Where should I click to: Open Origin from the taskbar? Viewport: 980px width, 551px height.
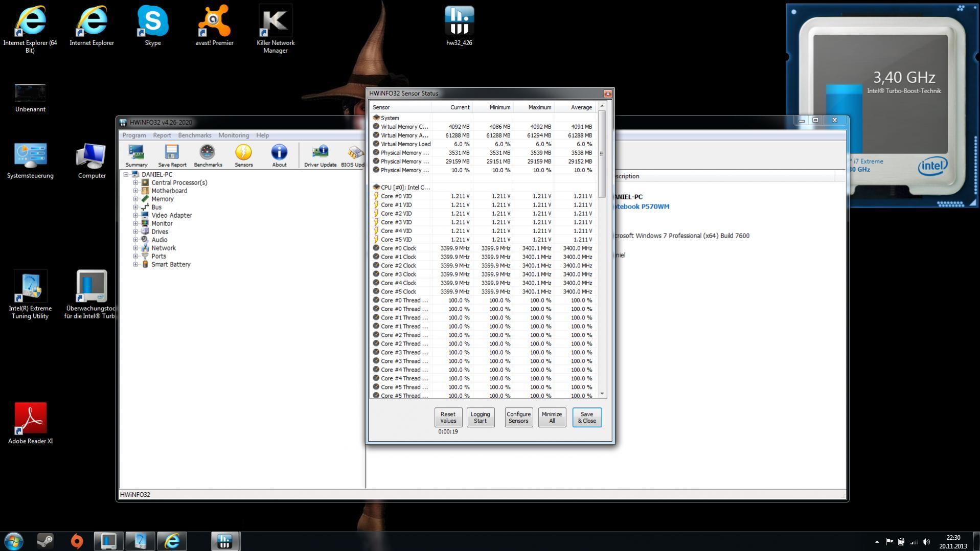coord(77,541)
